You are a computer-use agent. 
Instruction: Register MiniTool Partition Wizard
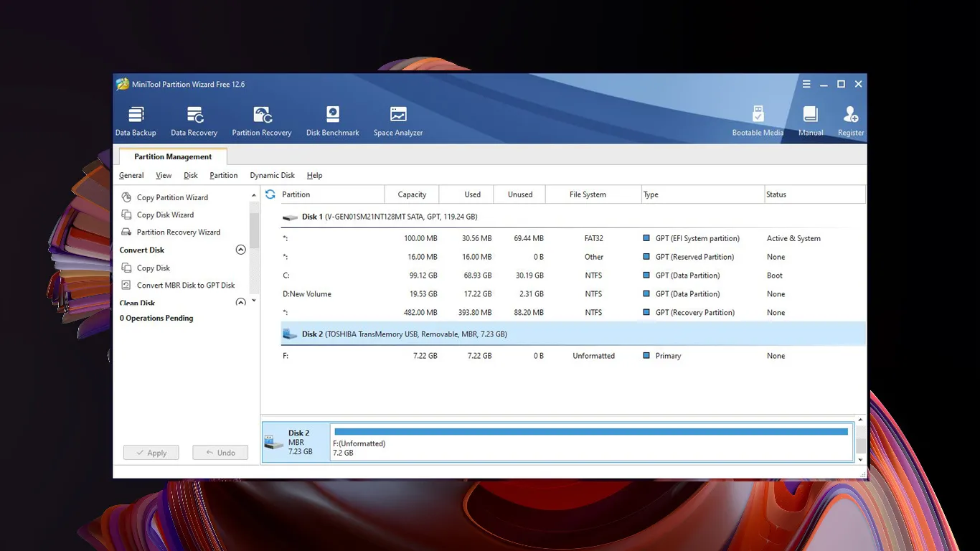coord(850,119)
